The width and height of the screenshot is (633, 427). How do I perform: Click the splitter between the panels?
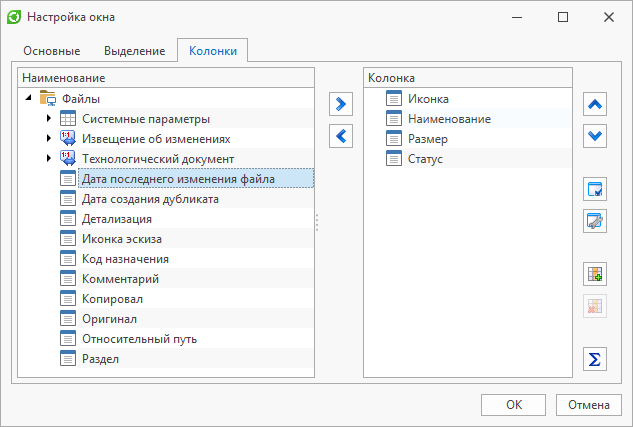317,222
